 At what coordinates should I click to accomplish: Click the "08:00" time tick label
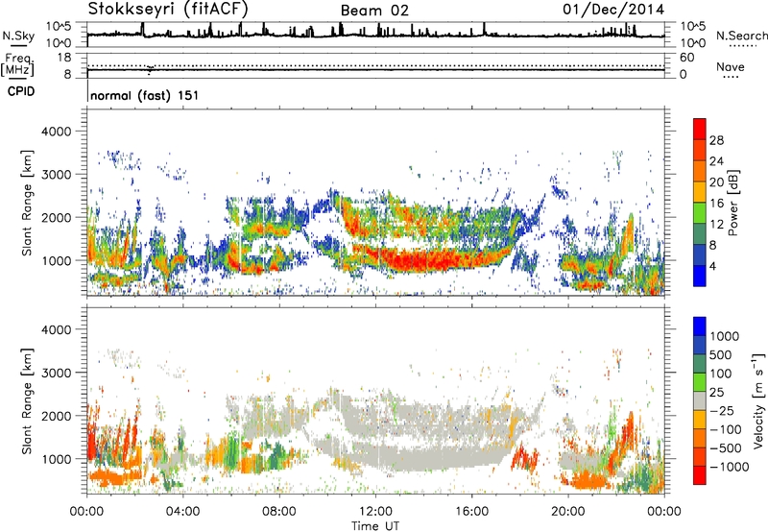pos(279,512)
